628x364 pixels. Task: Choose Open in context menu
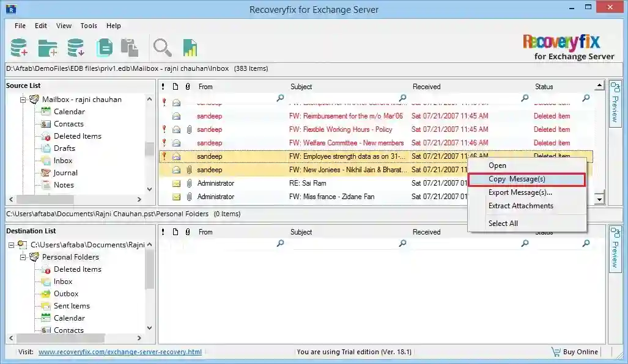[526, 166]
